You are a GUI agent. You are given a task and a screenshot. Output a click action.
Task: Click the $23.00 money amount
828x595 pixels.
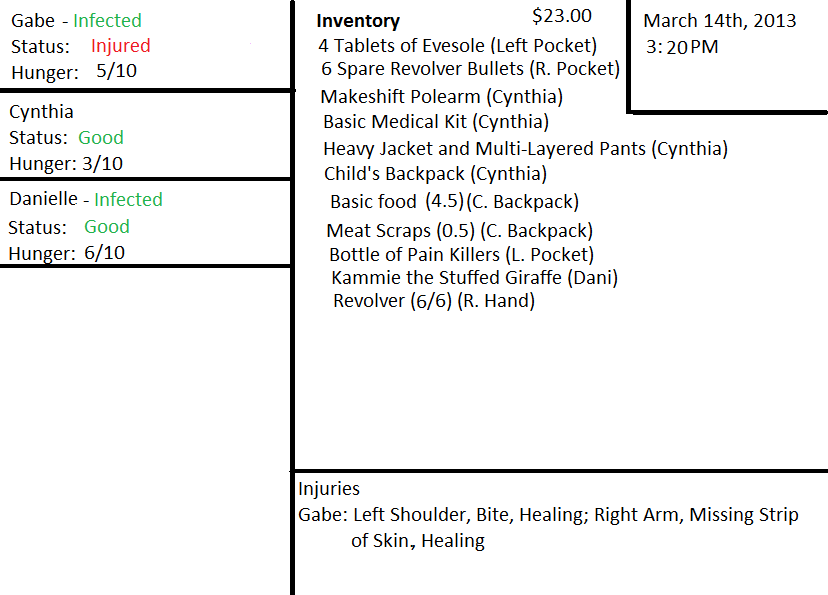point(561,16)
